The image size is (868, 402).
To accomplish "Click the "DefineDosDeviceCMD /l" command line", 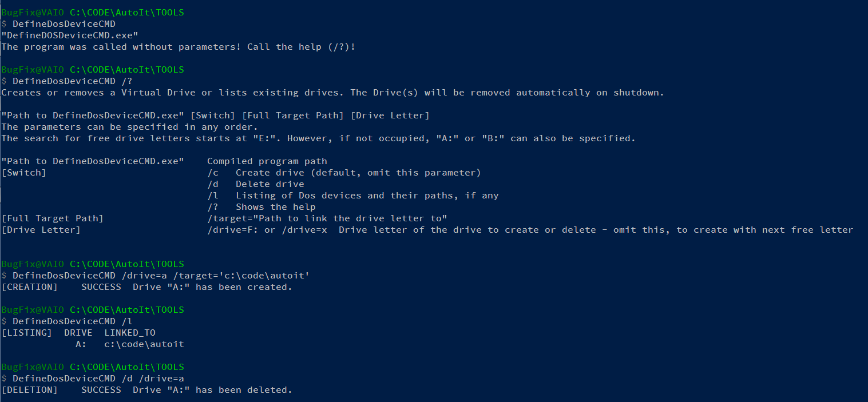I will [72, 321].
